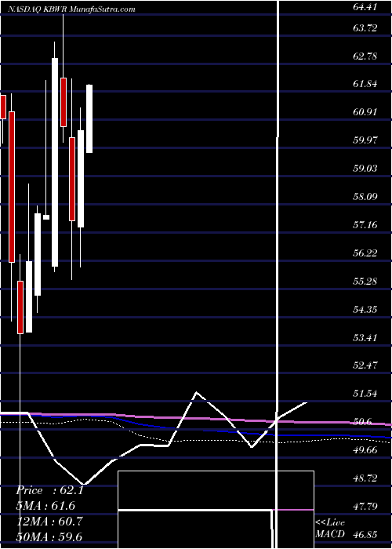Click the 47.79 price axis label
The width and height of the screenshot is (392, 549).
point(365,507)
